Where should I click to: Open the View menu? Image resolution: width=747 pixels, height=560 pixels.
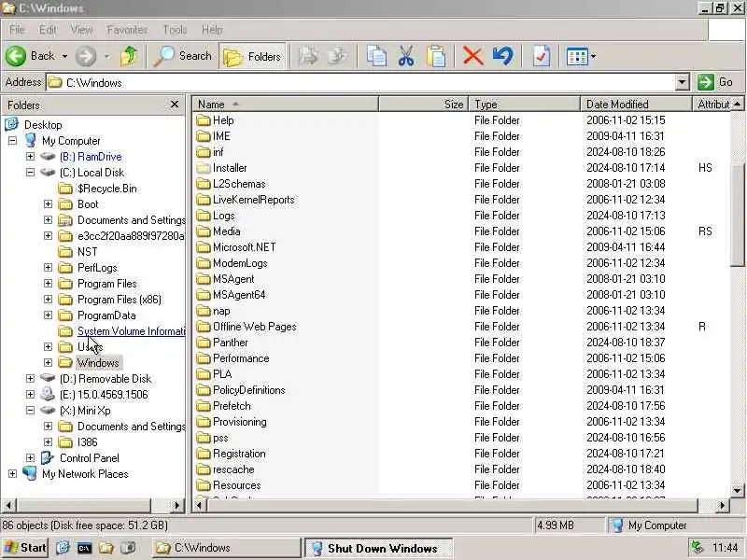[81, 30]
